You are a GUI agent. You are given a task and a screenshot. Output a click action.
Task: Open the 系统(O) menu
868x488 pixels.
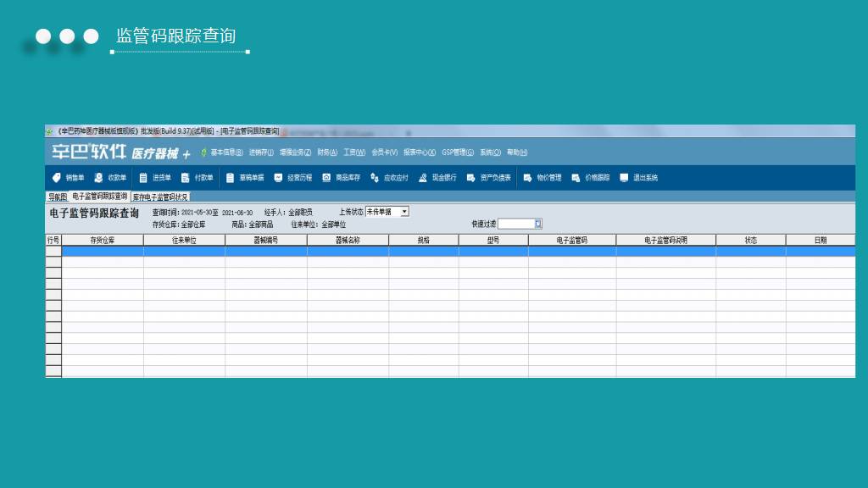point(491,152)
